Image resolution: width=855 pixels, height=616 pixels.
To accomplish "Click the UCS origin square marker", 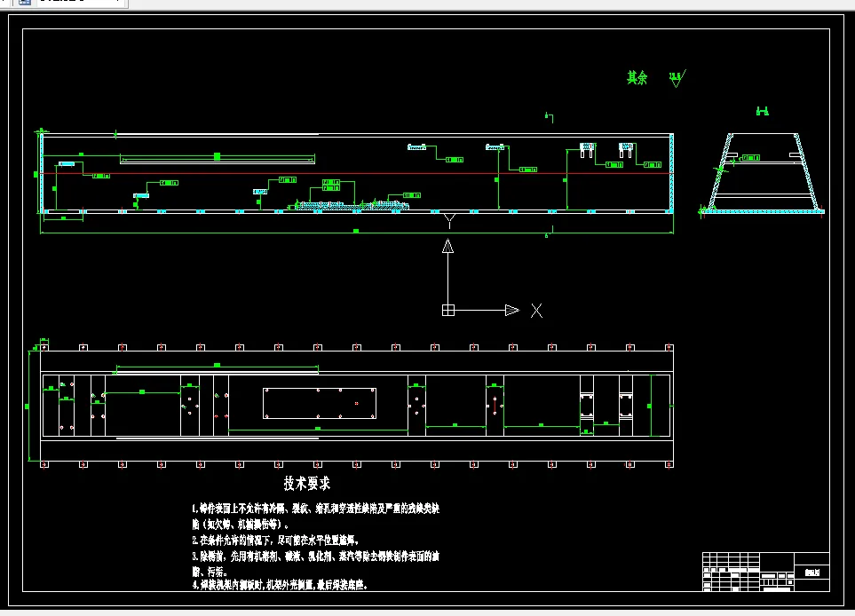I will point(448,310).
